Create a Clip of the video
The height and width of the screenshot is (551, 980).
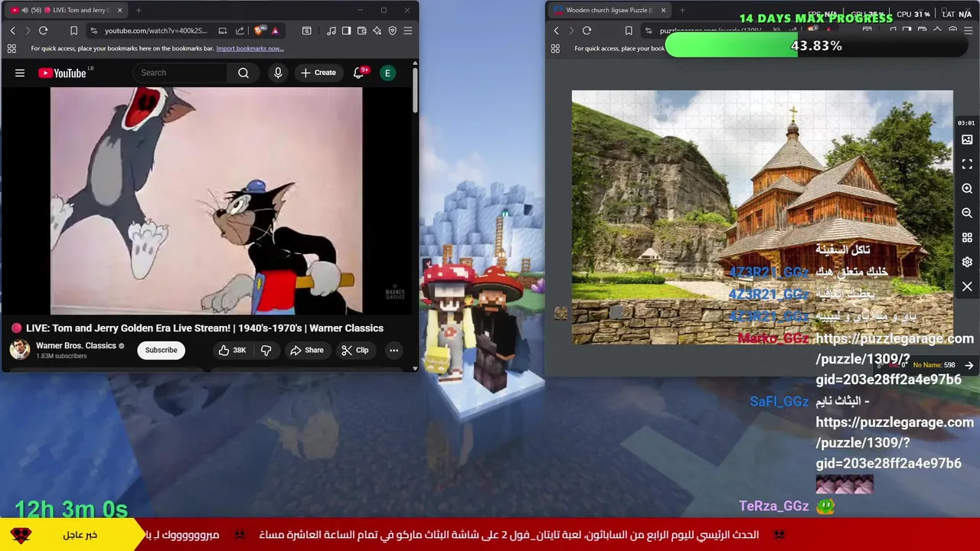pos(354,350)
